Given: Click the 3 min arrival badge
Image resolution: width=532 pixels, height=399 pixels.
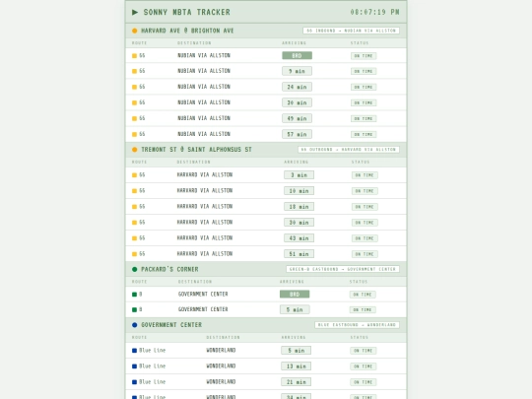Looking at the screenshot, I should point(299,175).
